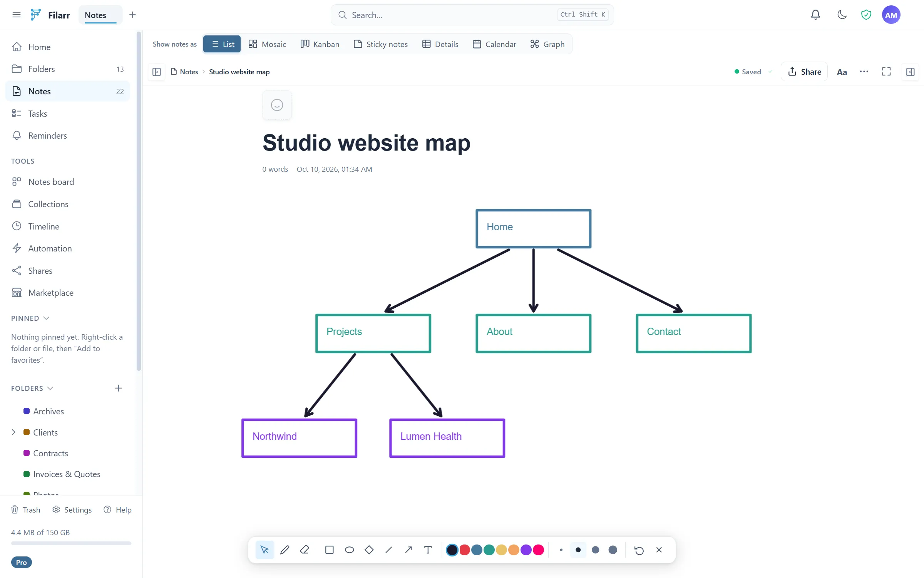Activate the selection pointer tool
This screenshot has height=578, width=924.
click(x=264, y=550)
